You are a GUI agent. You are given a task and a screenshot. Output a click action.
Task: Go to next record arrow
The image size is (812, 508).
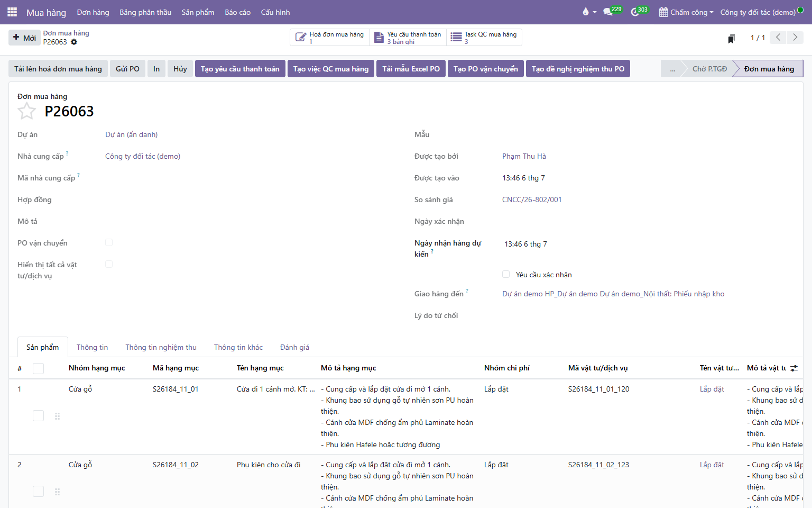(795, 37)
